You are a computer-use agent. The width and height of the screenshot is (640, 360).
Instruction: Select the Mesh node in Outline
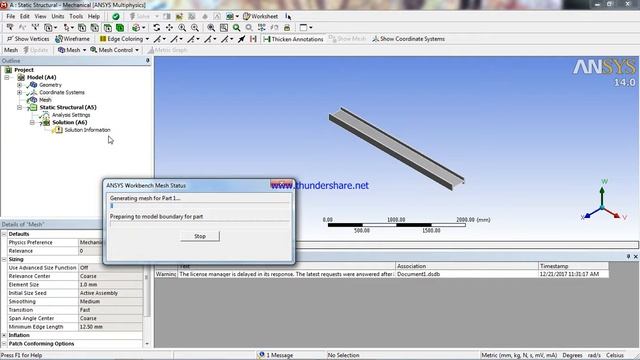pos(45,100)
